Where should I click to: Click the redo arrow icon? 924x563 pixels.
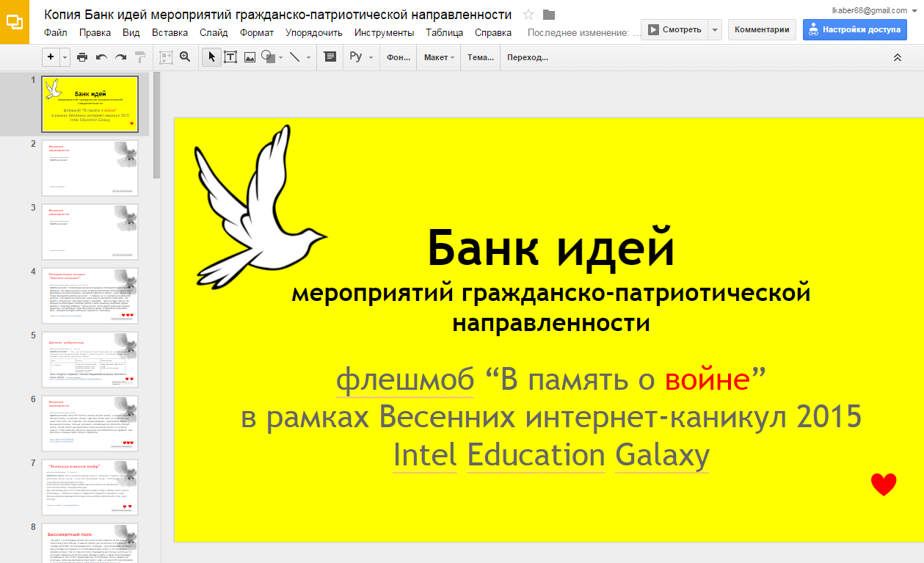pyautogui.click(x=120, y=57)
